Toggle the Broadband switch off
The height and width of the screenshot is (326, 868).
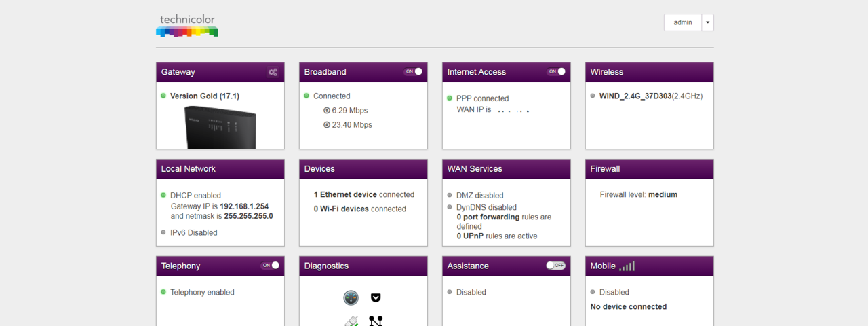pyautogui.click(x=413, y=71)
